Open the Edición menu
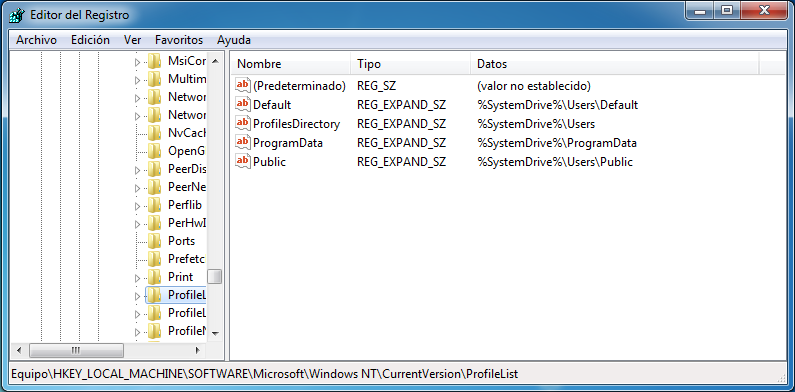Image resolution: width=795 pixels, height=392 pixels. coord(90,40)
